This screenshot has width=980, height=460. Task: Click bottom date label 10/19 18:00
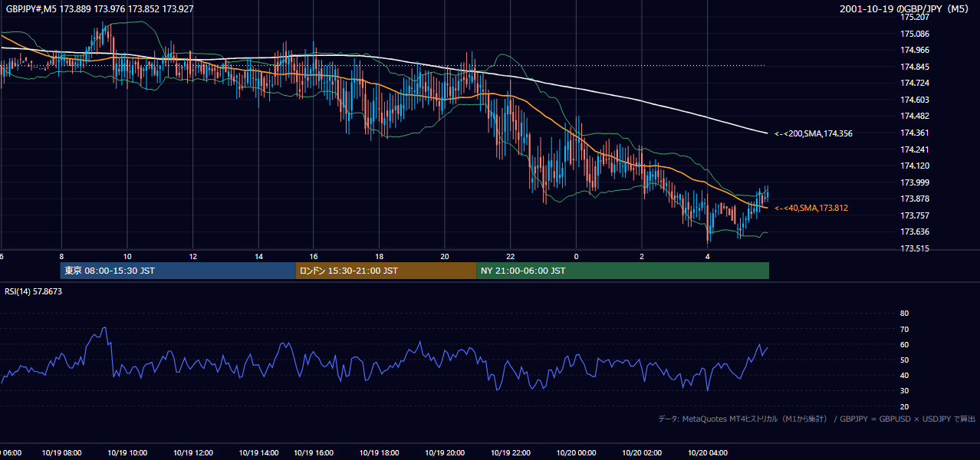pos(380,452)
